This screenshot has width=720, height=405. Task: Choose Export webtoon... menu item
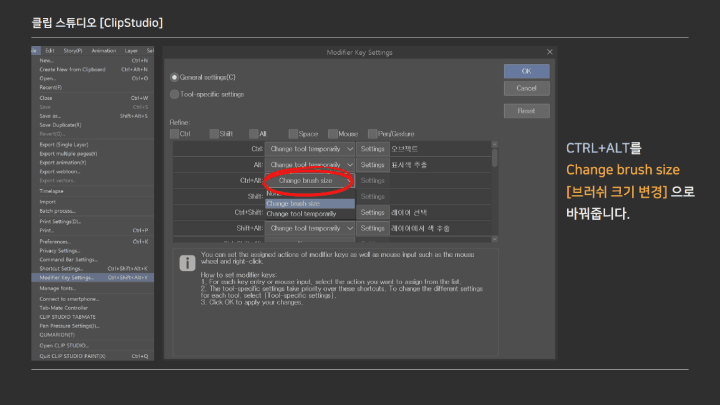(93, 172)
